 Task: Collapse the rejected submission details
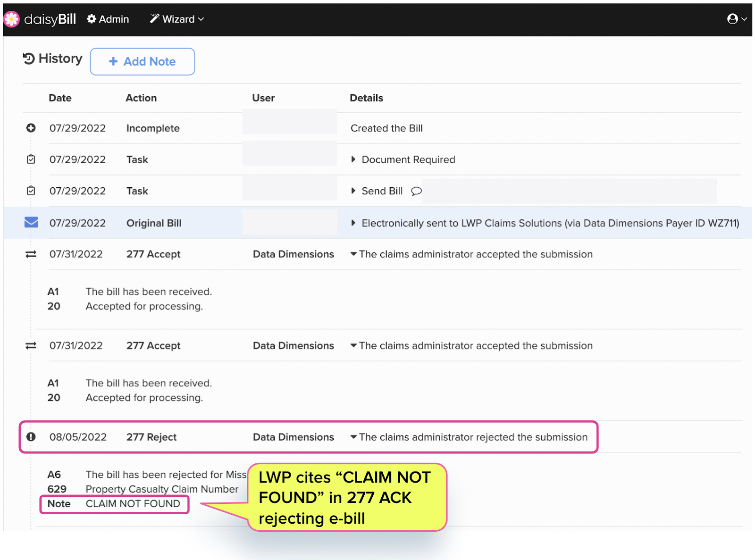tap(353, 437)
